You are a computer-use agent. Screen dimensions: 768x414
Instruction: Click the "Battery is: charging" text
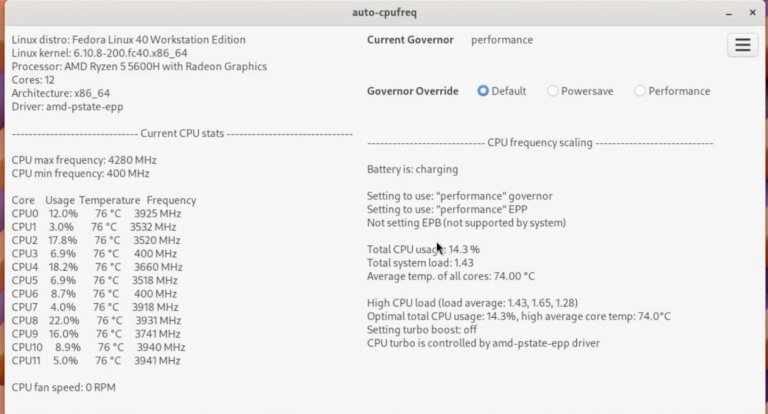[x=412, y=170]
